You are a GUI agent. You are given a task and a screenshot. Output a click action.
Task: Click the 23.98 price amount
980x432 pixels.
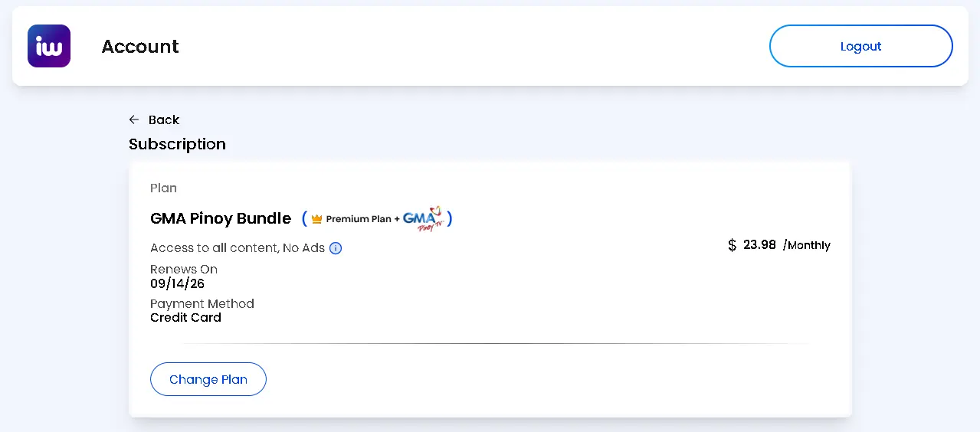pyautogui.click(x=759, y=244)
